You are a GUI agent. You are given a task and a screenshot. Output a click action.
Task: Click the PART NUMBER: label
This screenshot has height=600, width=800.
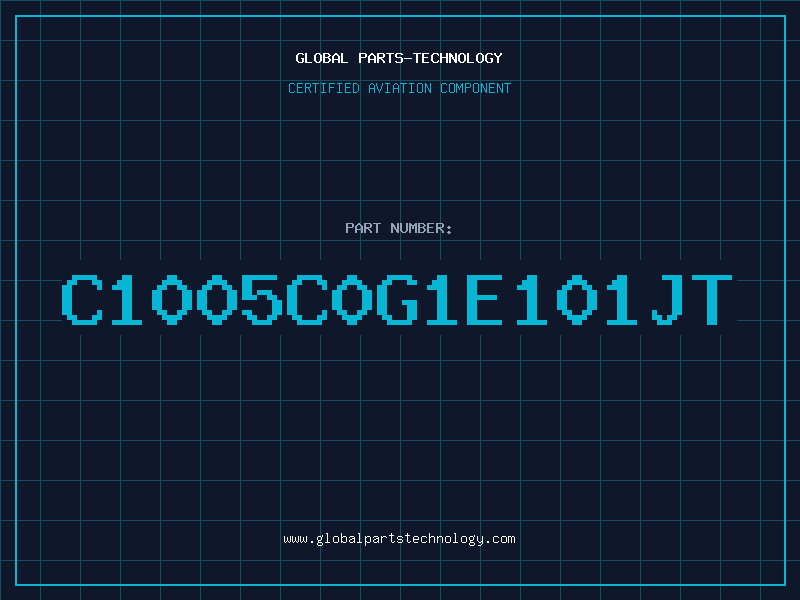[399, 228]
